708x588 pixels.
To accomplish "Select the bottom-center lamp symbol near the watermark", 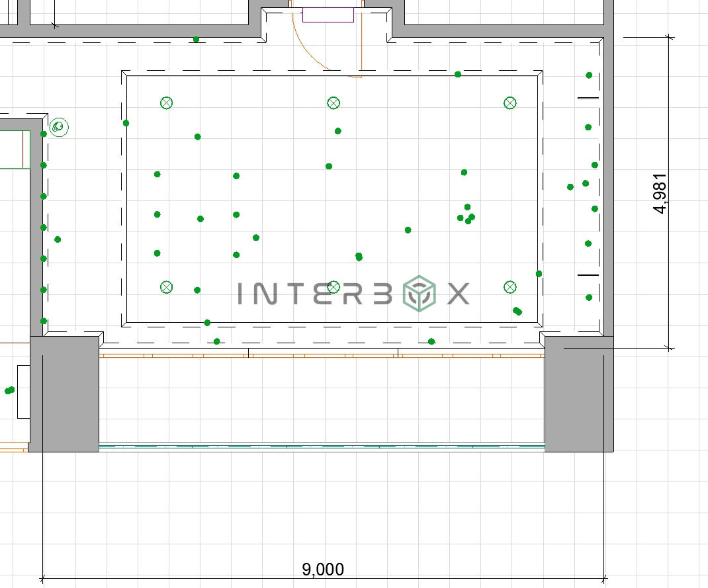I will pyautogui.click(x=333, y=287).
